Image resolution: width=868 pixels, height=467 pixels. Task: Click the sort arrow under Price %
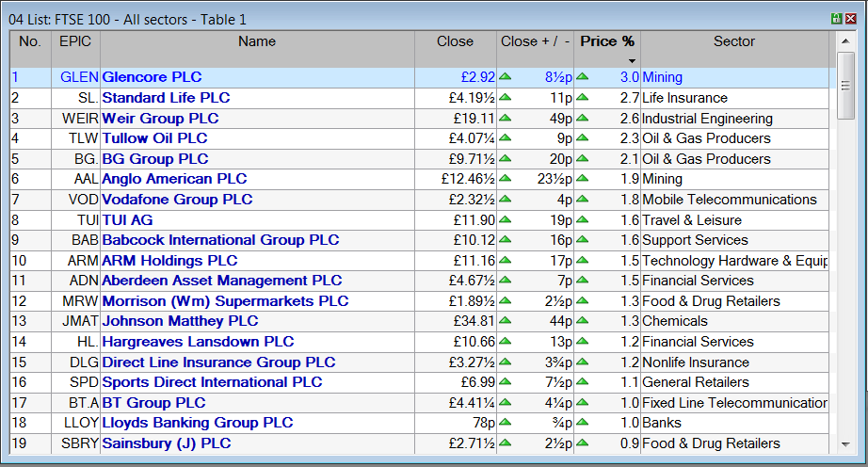632,61
